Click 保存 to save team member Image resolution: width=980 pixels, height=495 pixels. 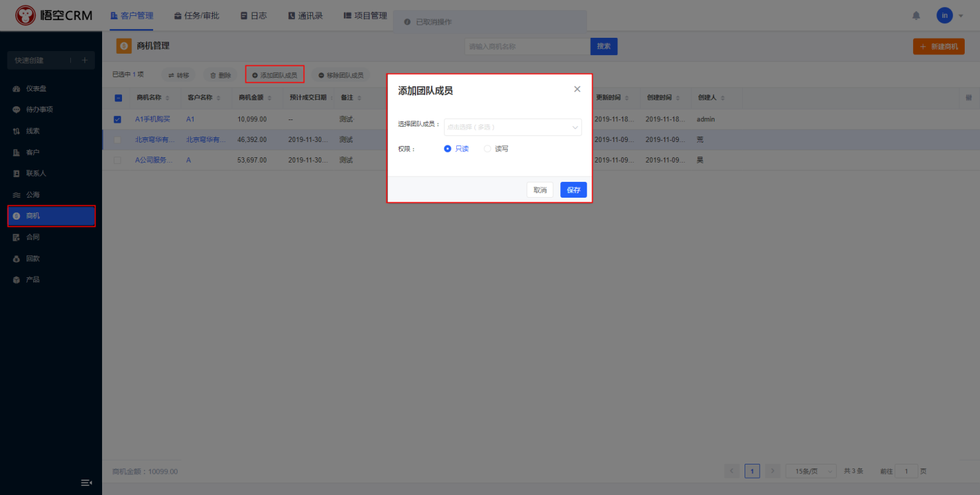click(574, 190)
